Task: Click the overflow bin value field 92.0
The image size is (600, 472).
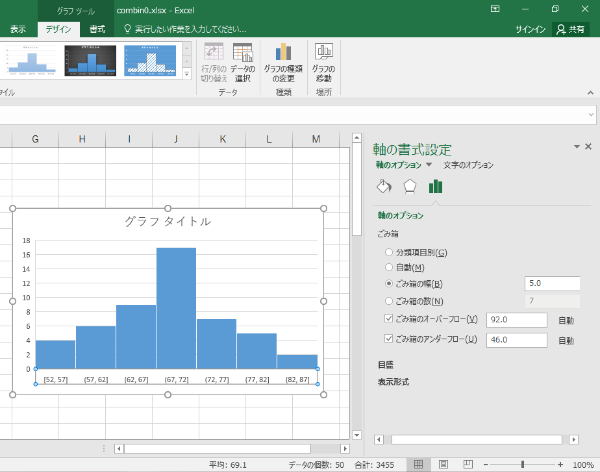Action: click(517, 320)
